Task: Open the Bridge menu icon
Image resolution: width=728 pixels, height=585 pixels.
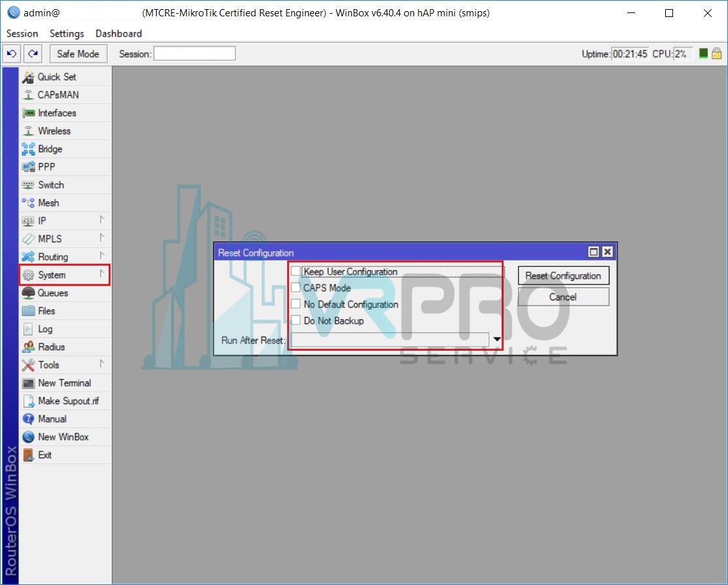Action: click(28, 149)
